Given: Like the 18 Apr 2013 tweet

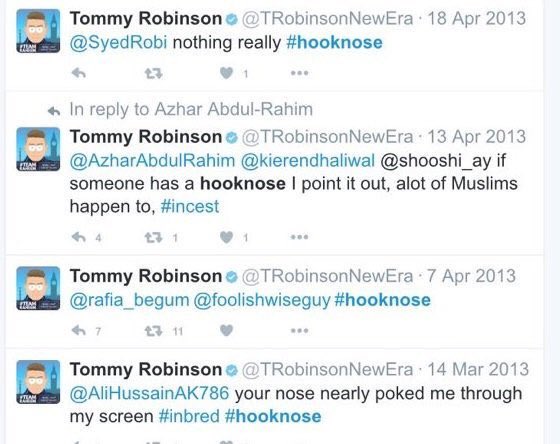Looking at the screenshot, I should point(226,73).
